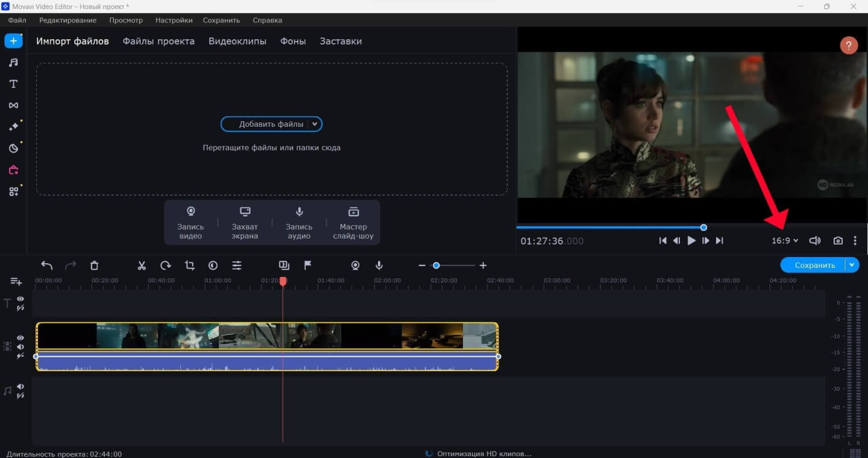Screen dimensions: 868x458
Task: Toggle link icon on the video track
Action: coord(20,356)
